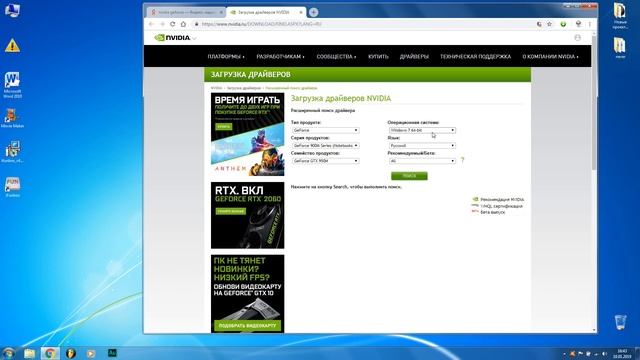Click the browser back arrow
640x360 pixels.
point(151,24)
